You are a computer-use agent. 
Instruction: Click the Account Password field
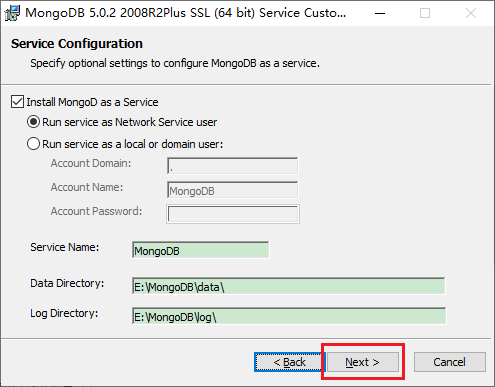(233, 214)
